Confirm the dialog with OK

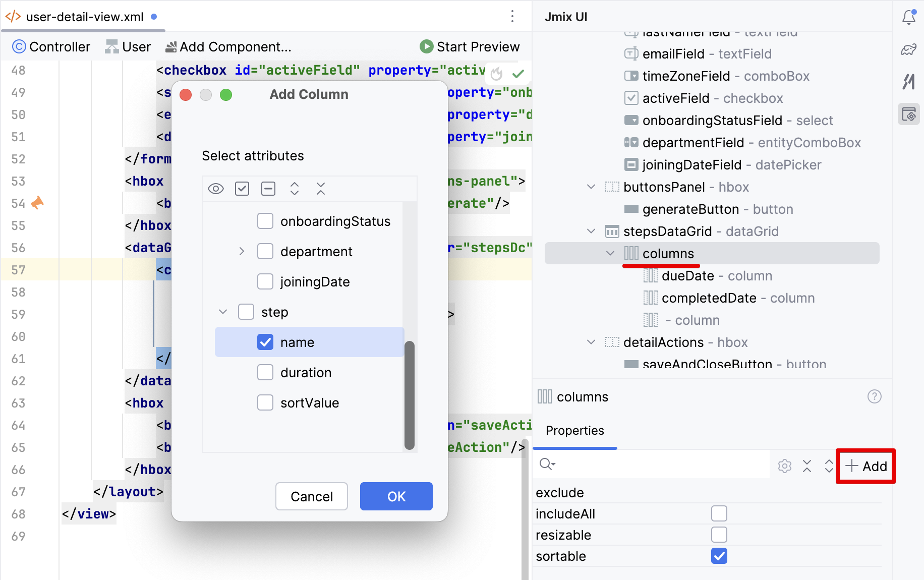tap(396, 497)
